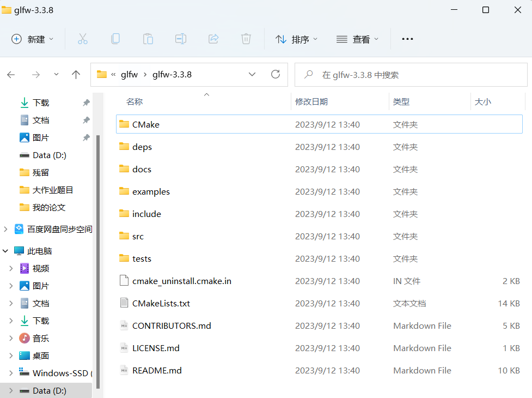Viewport: 532px width, 398px height.
Task: Sort by 大小 column header
Action: click(x=483, y=101)
